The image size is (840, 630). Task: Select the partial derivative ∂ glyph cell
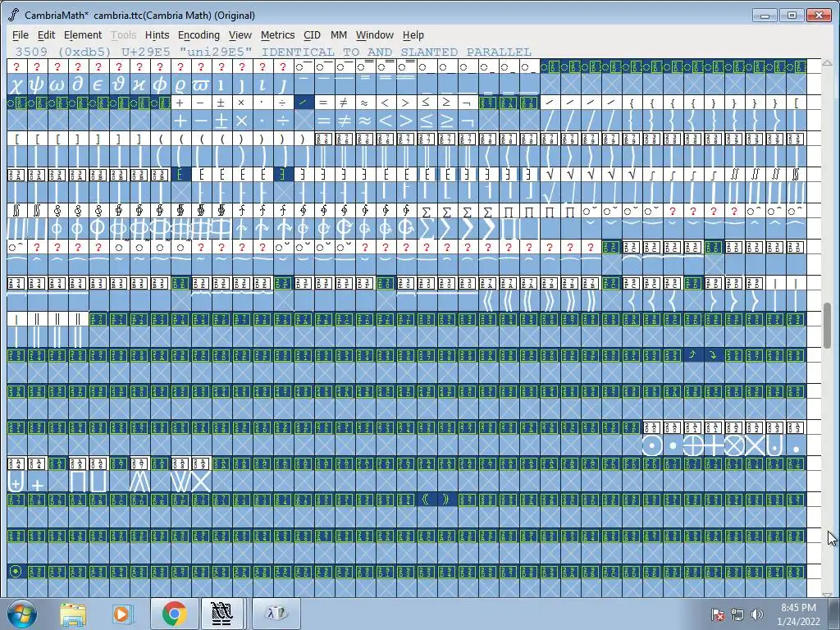78,84
